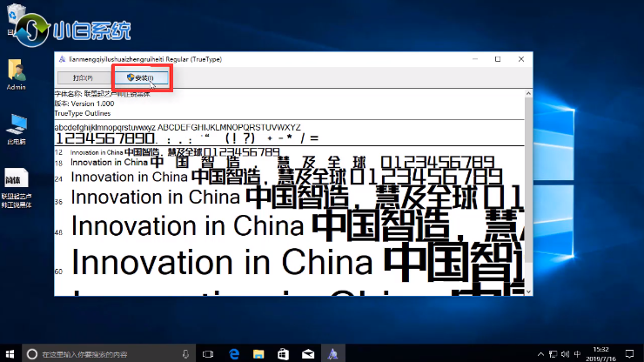
Task: Click the Cortana circle icon
Action: pyautogui.click(x=32, y=354)
